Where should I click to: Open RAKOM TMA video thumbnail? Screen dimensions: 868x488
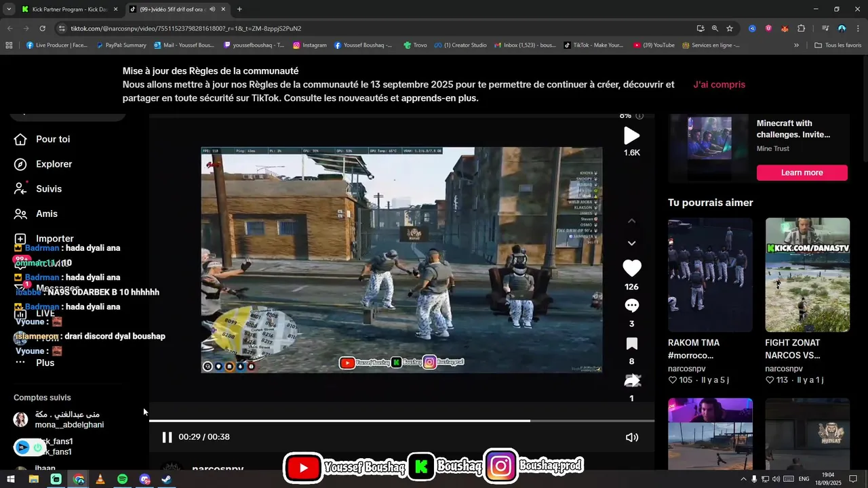click(x=710, y=274)
